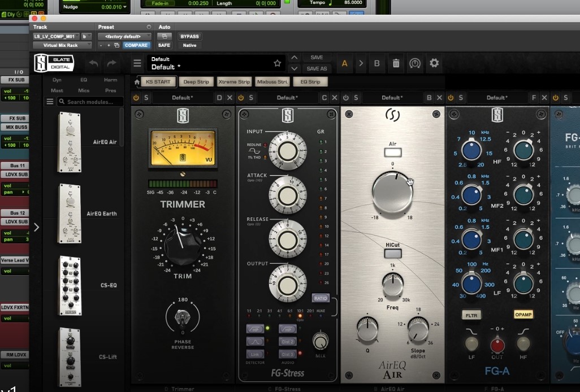Switch to the KS START rack tab
The image size is (580, 392).
pyautogui.click(x=158, y=82)
